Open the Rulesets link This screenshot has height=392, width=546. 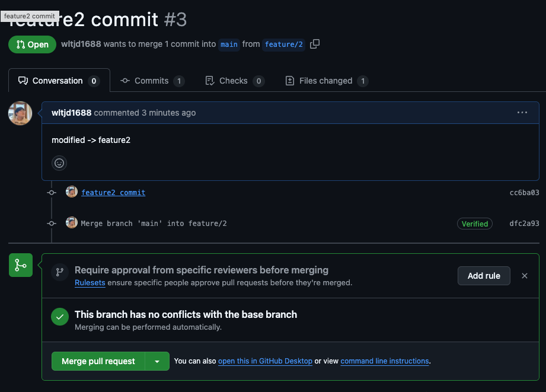[x=90, y=283]
